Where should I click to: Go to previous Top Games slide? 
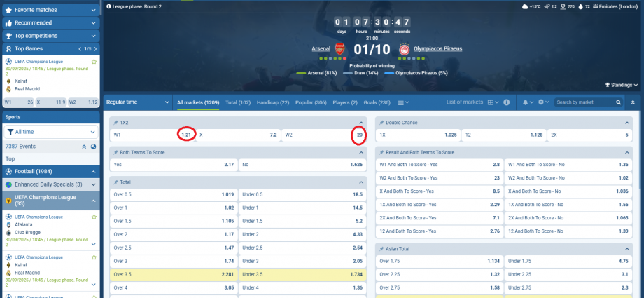click(x=80, y=49)
